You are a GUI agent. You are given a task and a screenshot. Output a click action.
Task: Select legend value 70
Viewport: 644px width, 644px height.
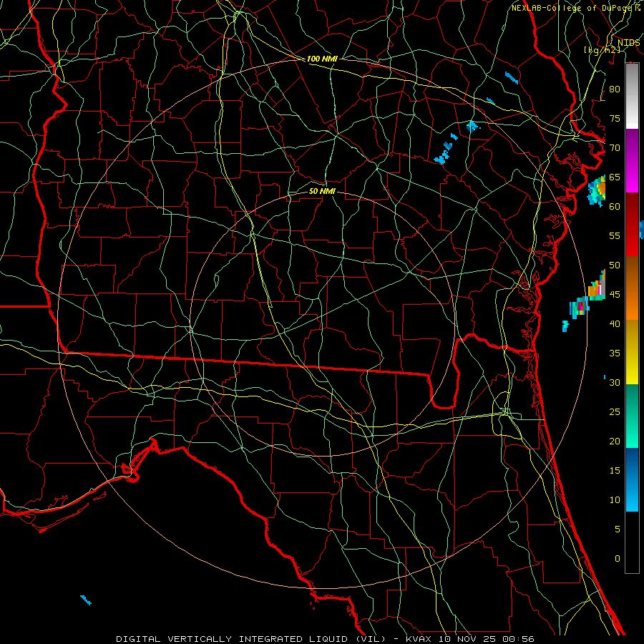(615, 148)
